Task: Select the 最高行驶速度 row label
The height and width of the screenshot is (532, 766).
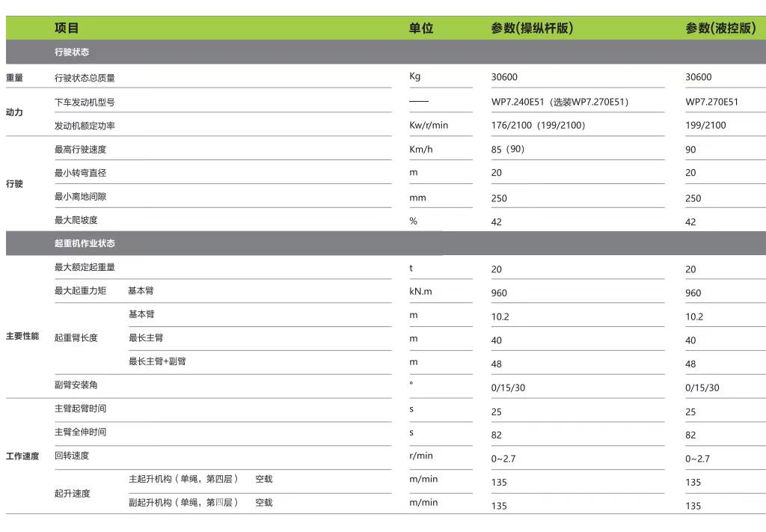Action: 80,150
